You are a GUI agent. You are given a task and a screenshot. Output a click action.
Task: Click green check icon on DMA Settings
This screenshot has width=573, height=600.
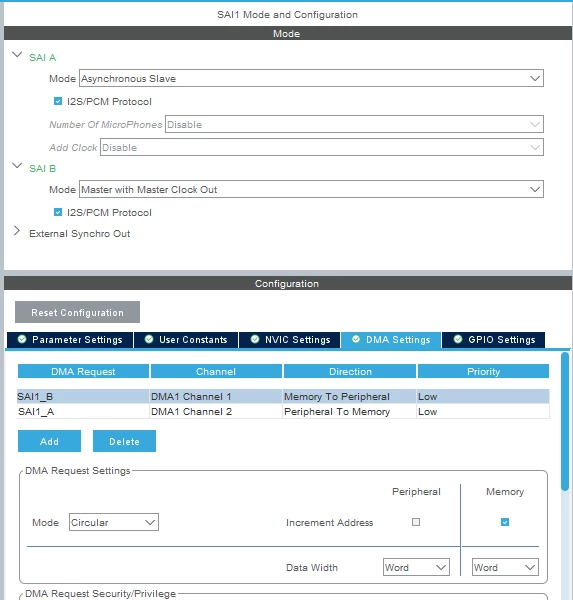tap(356, 339)
